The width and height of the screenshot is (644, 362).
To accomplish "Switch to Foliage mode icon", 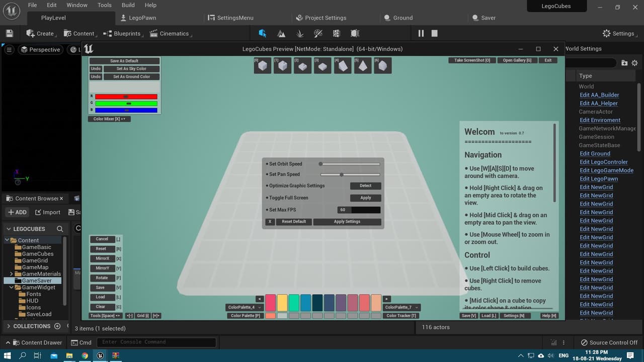I will [x=300, y=33].
